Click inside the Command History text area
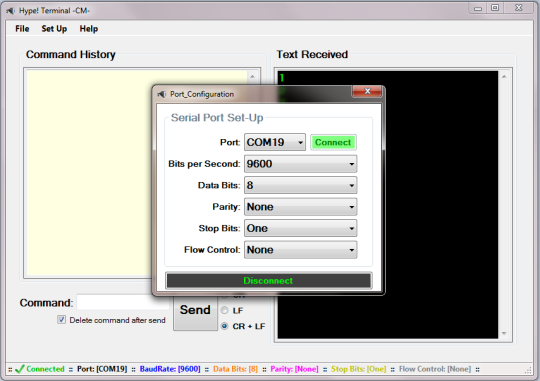540x381 pixels. click(89, 172)
